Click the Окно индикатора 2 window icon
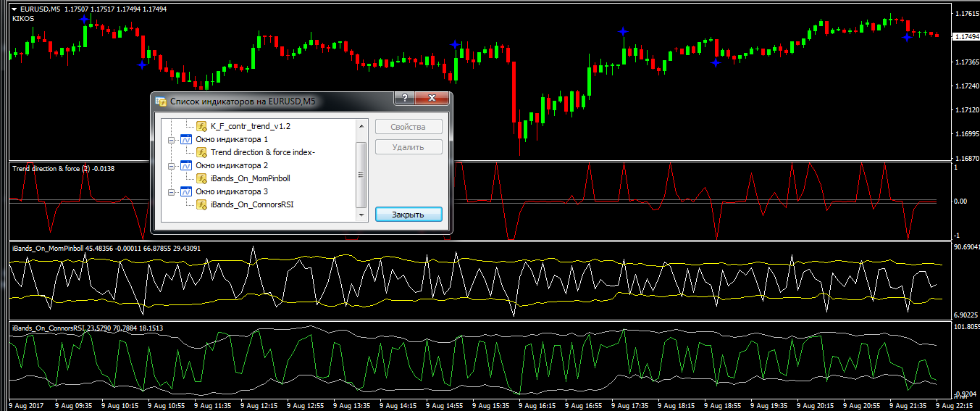This screenshot has height=411, width=980. 186,165
